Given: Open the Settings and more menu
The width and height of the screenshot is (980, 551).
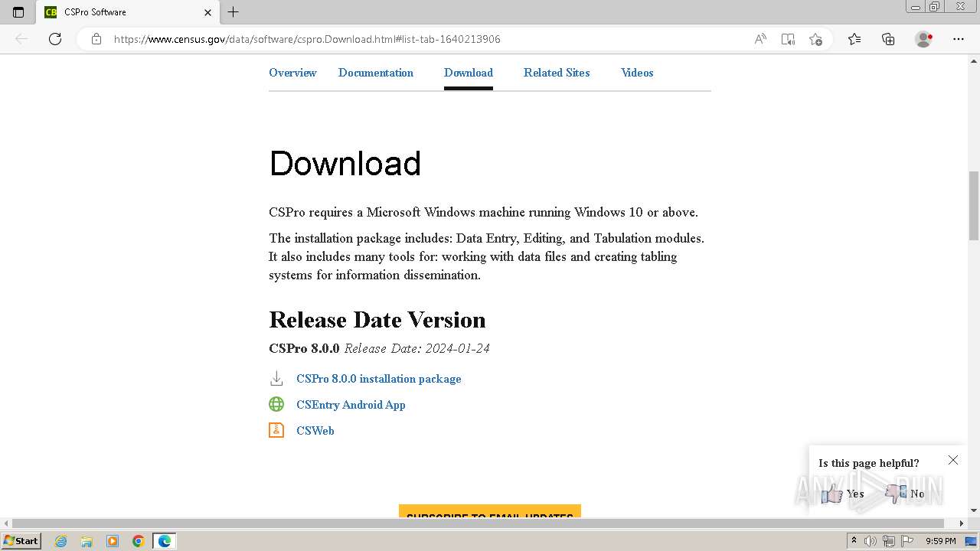Looking at the screenshot, I should point(959,39).
